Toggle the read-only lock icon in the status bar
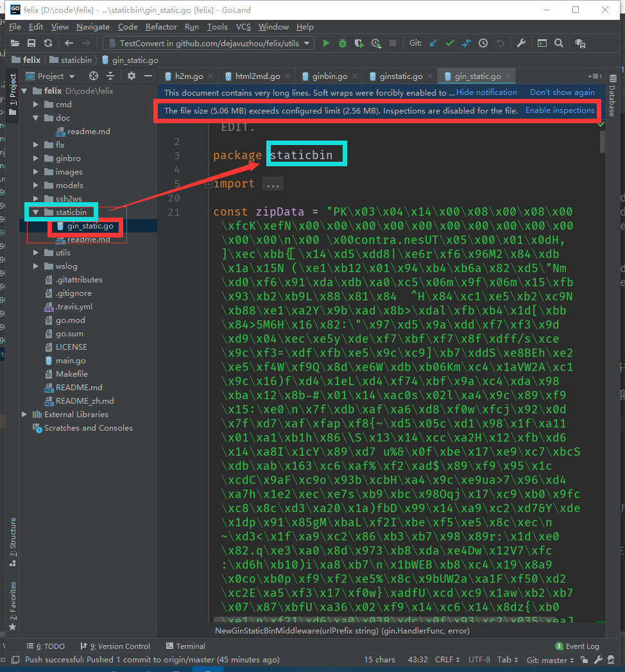The image size is (625, 672). 583,660
